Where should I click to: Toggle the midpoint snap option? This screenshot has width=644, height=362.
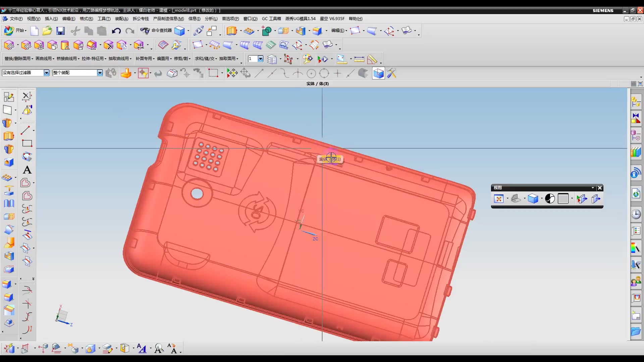tap(272, 73)
